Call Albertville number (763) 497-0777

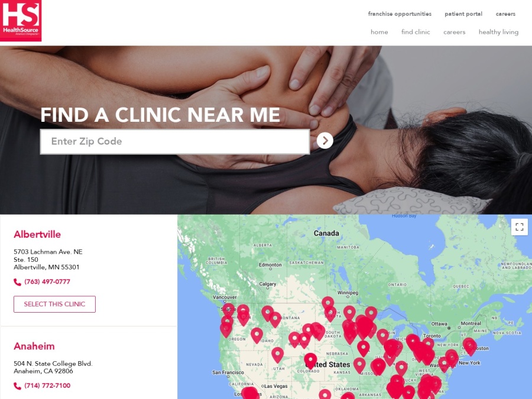[x=47, y=281]
